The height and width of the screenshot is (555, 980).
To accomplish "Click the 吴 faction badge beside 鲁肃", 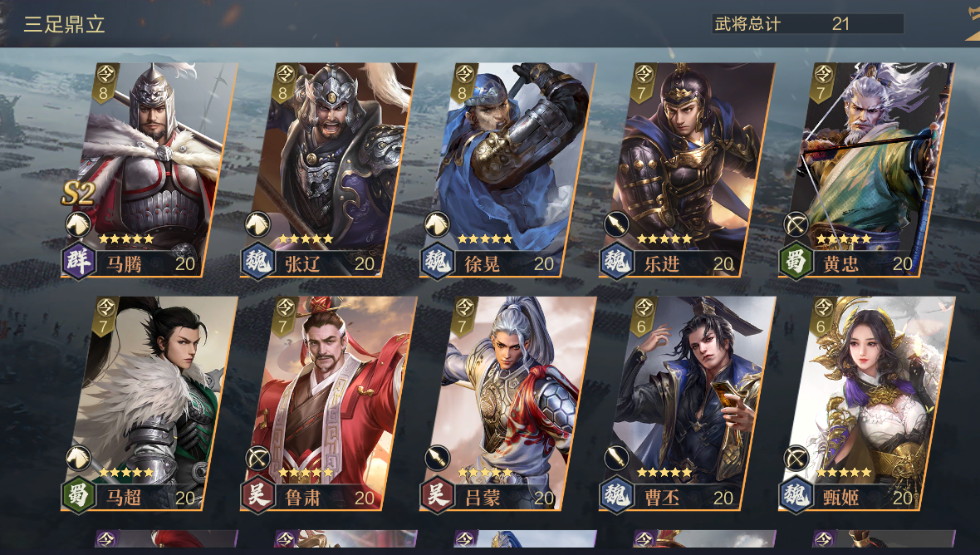I will click(257, 495).
